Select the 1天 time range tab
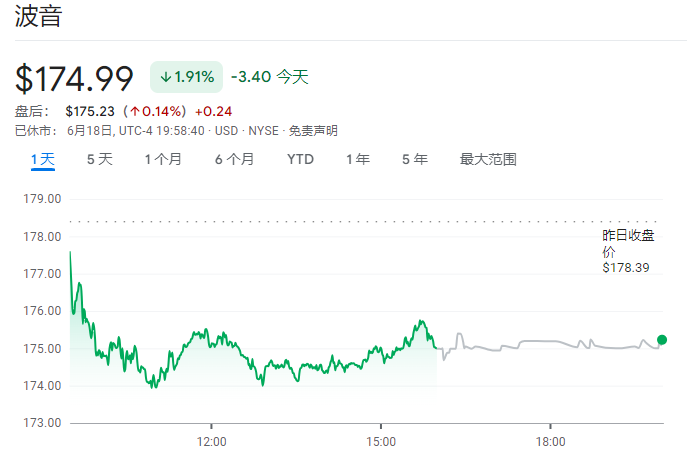Viewport: 687px width, 459px height. [42, 159]
